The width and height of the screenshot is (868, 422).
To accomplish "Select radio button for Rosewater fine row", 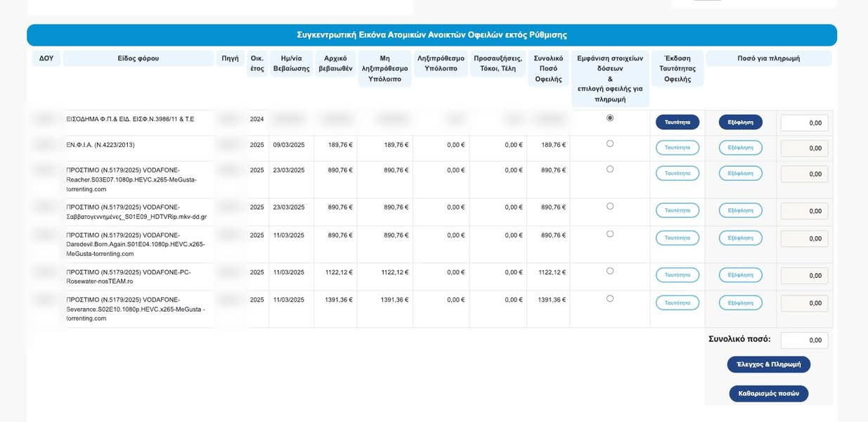I will point(609,271).
